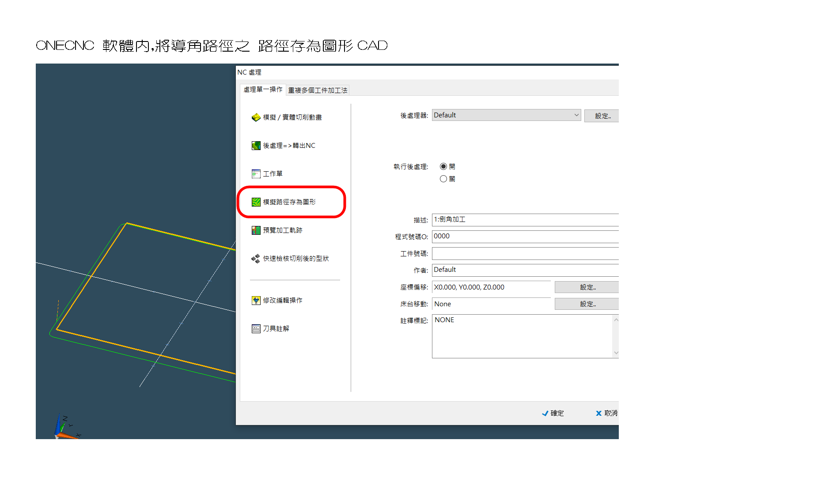Click the XYZ axis indicator in viewport
Screen dimensions: 837x504
click(x=66, y=426)
